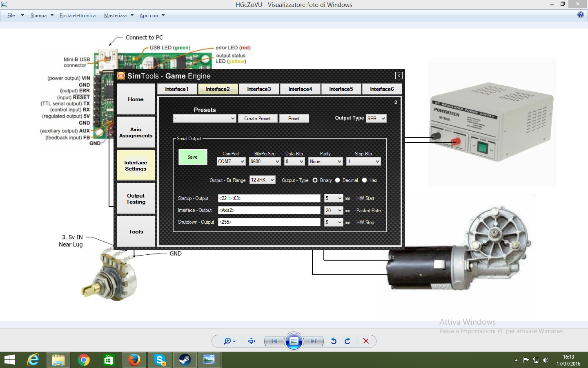Screen dimensions: 588x368
Task: Open ComPort COM7 dropdown
Action: tap(231, 162)
